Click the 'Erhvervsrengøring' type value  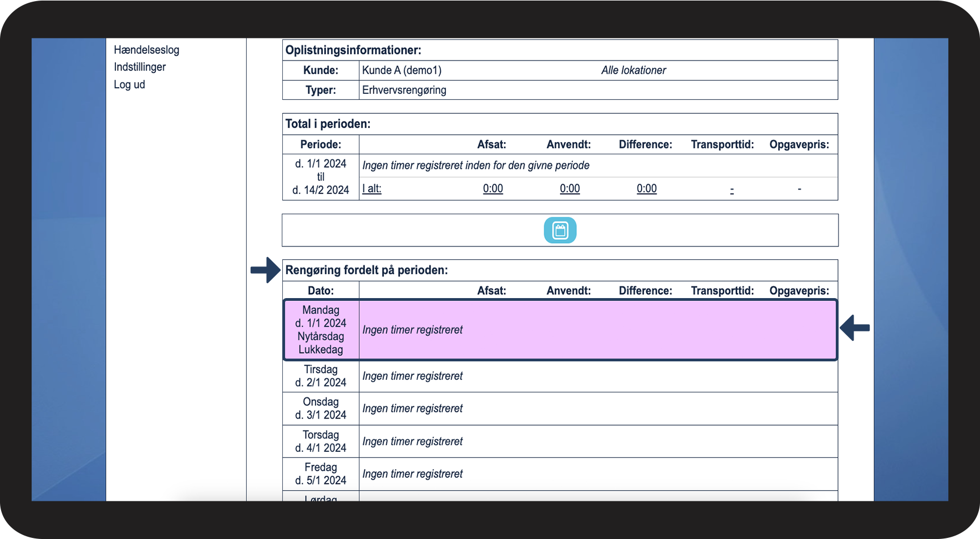pyautogui.click(x=404, y=90)
